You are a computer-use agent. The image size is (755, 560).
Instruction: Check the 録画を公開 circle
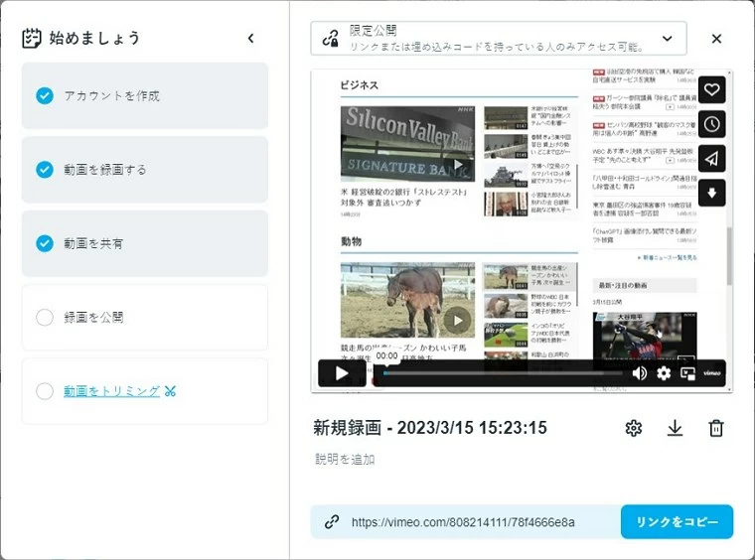click(x=45, y=317)
